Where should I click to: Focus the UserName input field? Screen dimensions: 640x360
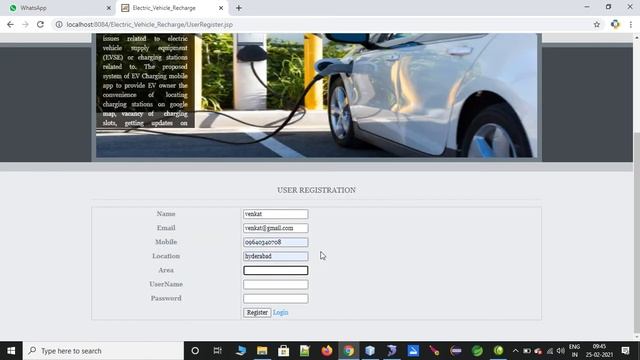(276, 284)
